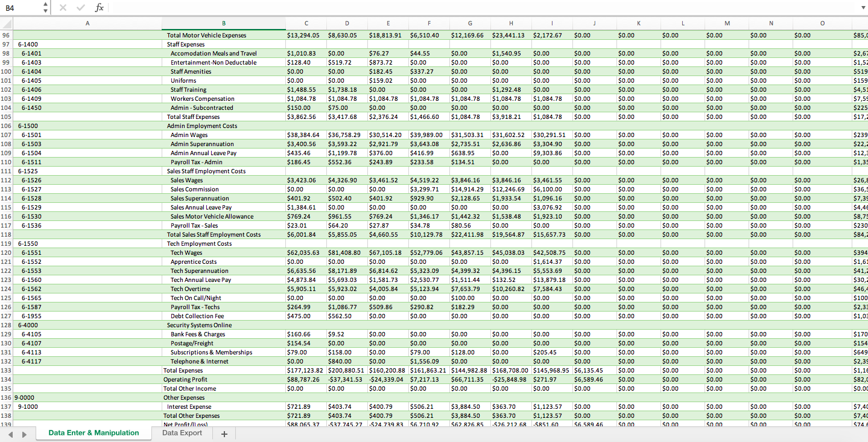Click the 'Operating Profit' label cell
Screen dimensions: 868x442
click(224, 380)
